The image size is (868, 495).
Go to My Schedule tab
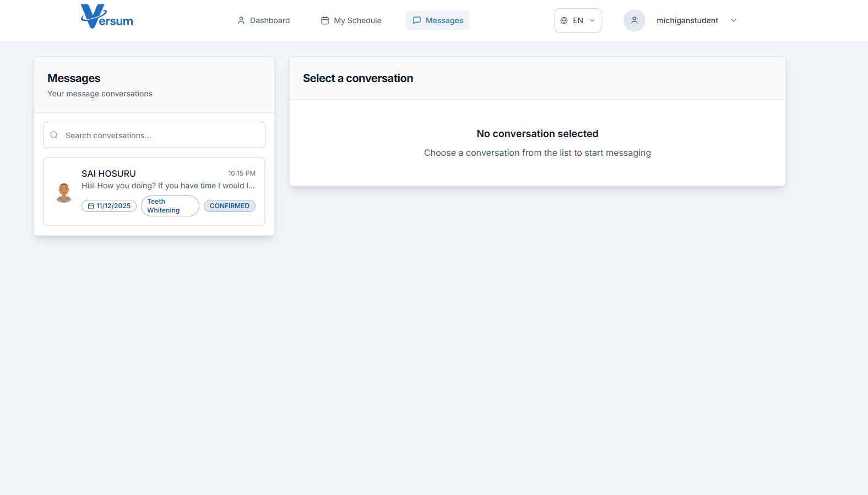(x=351, y=20)
